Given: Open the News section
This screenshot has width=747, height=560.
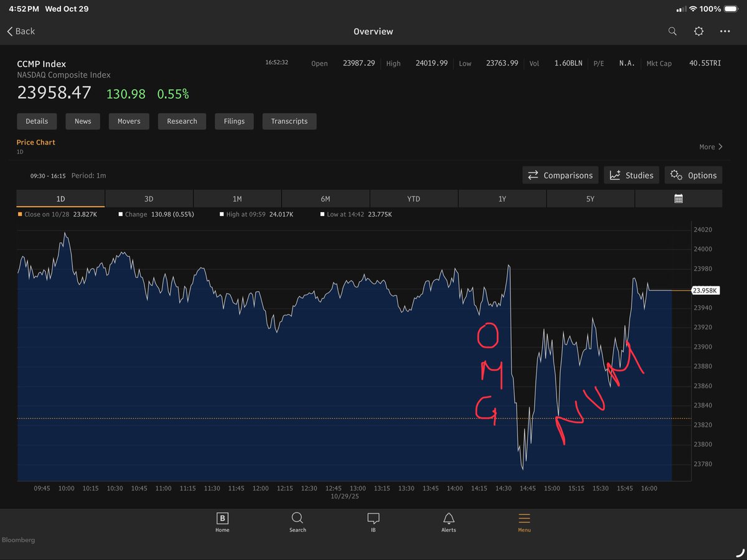Looking at the screenshot, I should coord(83,121).
